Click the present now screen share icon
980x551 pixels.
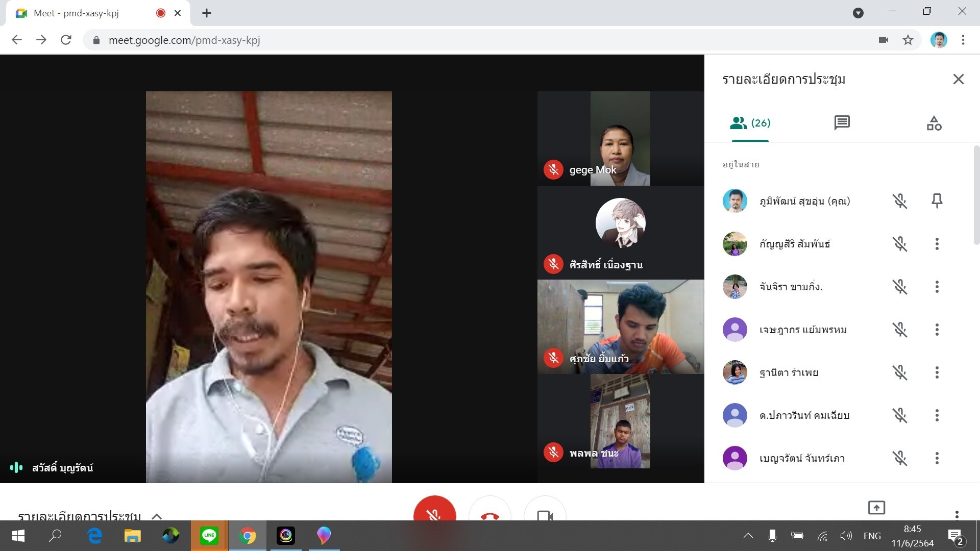click(x=876, y=507)
